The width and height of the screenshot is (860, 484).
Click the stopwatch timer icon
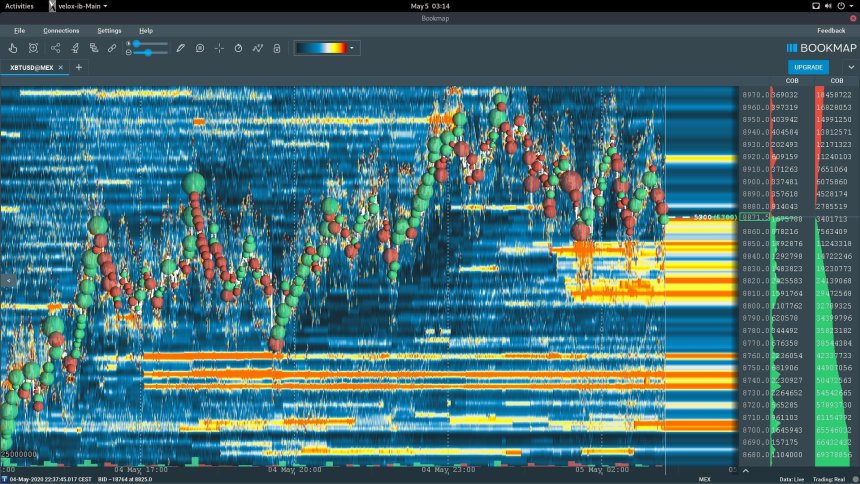238,47
